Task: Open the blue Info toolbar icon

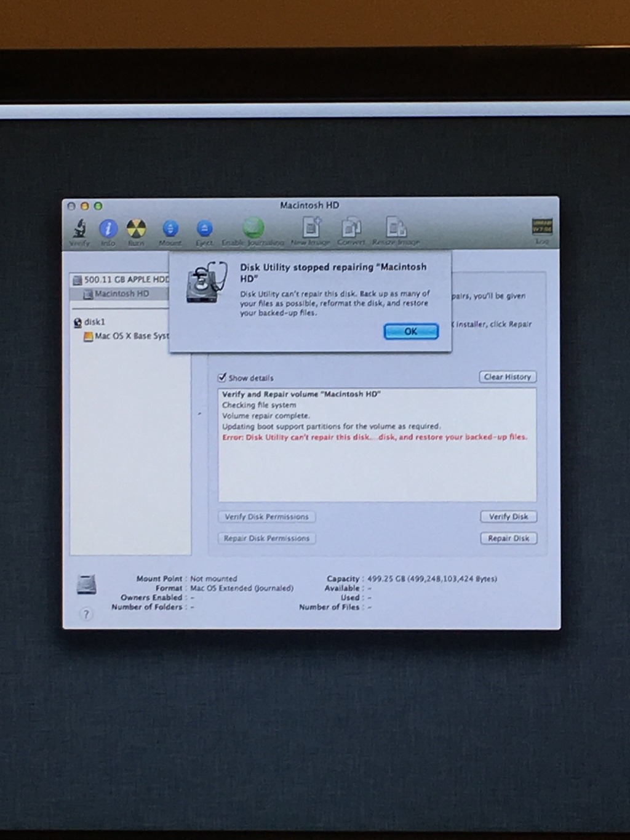Action: coord(108,228)
